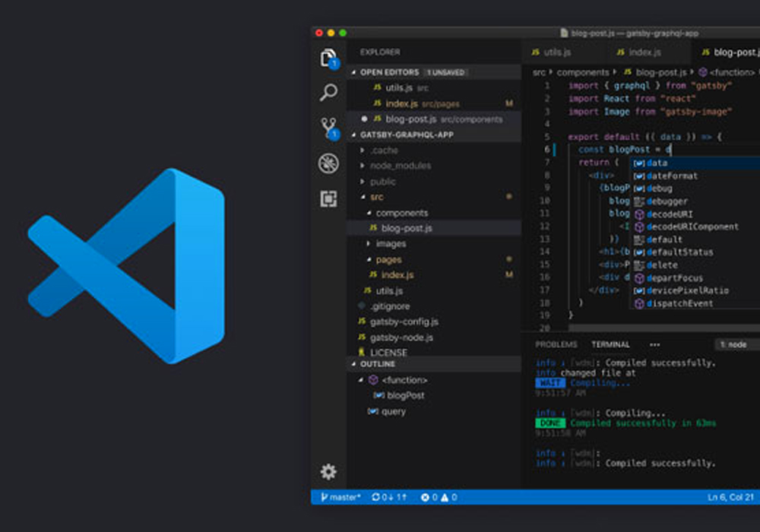This screenshot has width=760, height=532.
Task: Collapse the components folder
Action: pyautogui.click(x=369, y=213)
